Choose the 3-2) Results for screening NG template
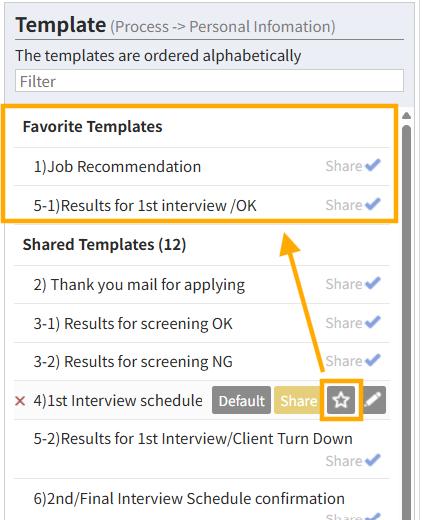 point(133,362)
